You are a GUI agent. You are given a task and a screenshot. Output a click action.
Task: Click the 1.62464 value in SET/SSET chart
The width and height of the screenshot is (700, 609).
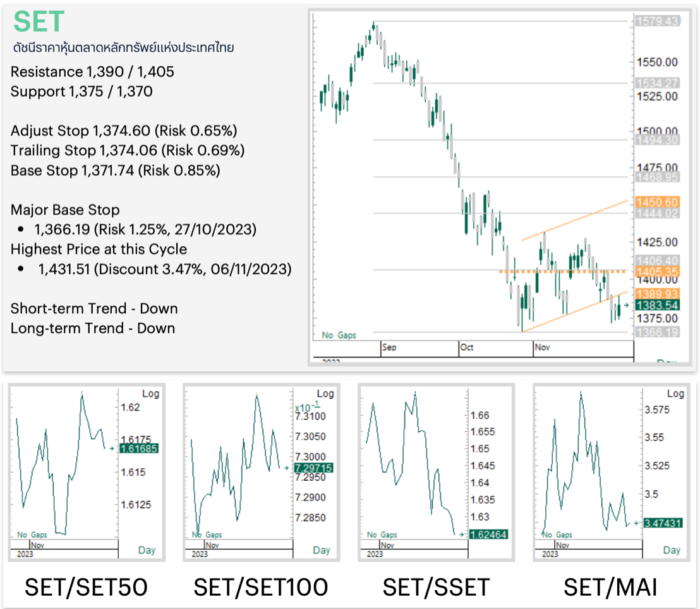point(489,534)
